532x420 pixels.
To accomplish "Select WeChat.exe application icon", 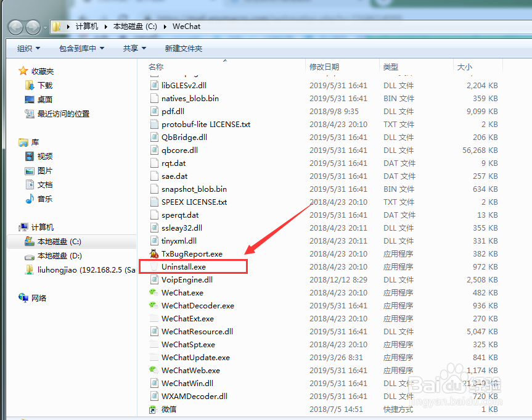I will point(154,292).
